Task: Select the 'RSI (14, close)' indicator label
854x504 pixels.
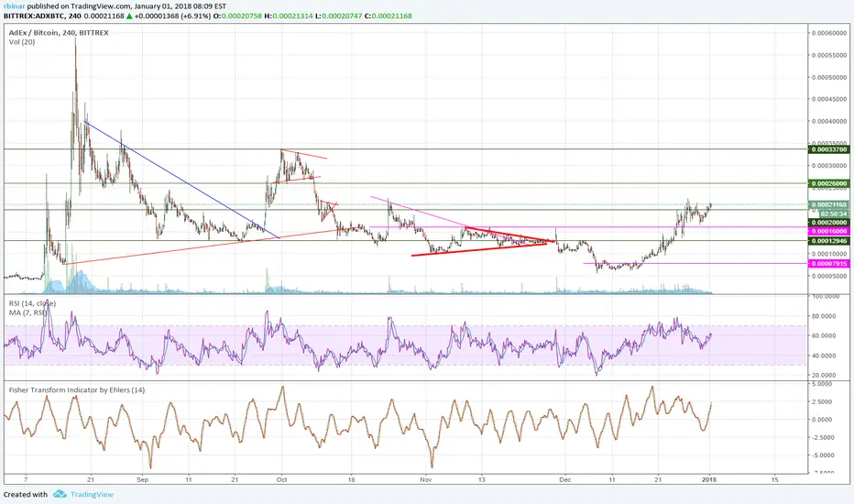Action: (32, 303)
